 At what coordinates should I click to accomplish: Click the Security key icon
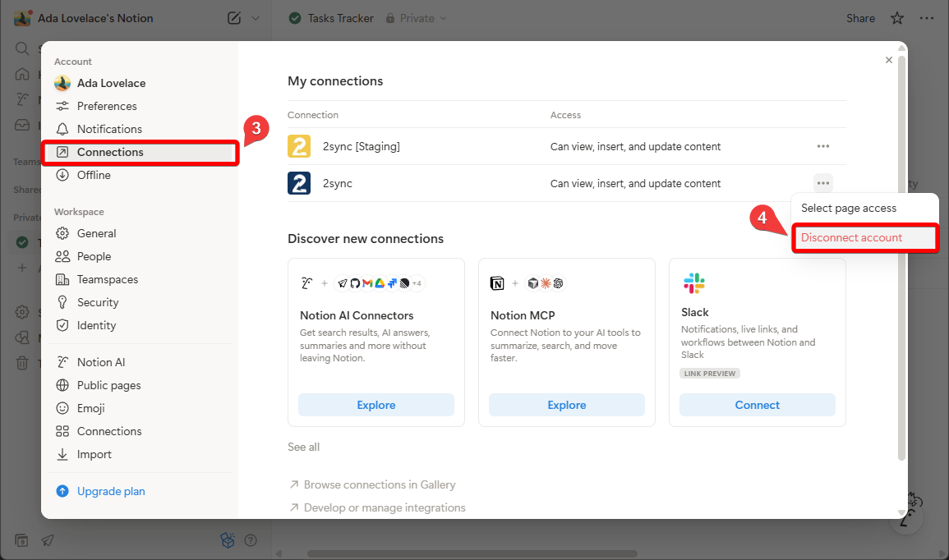click(62, 302)
